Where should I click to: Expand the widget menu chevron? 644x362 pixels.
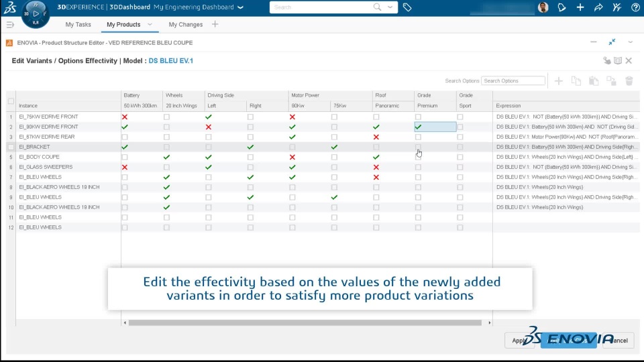(630, 42)
